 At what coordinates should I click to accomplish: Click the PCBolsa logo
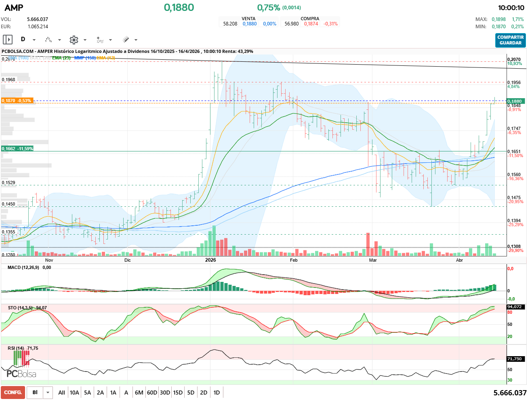click(x=21, y=374)
